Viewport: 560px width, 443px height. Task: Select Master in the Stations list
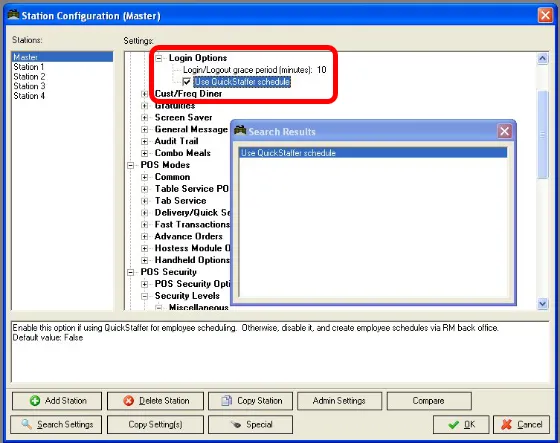point(62,57)
